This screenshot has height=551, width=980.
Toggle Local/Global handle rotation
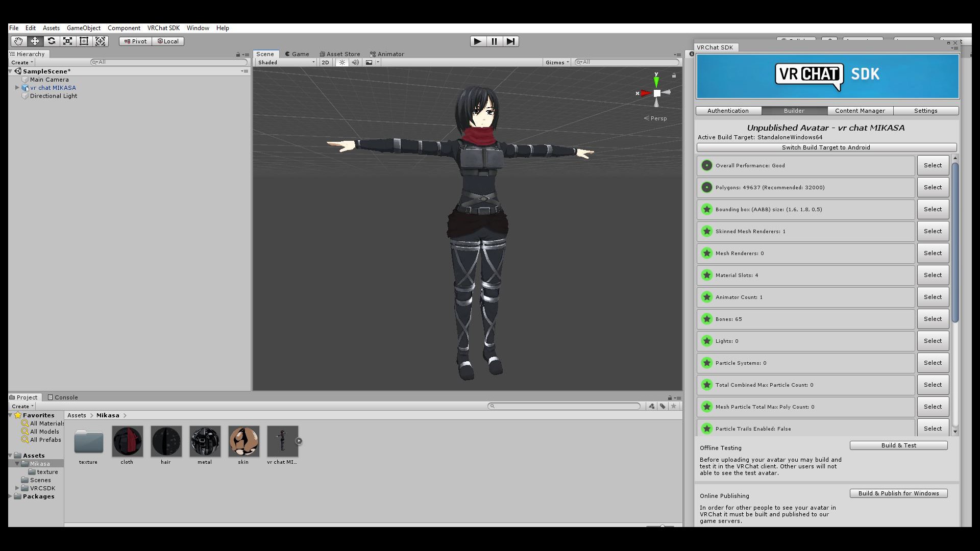(168, 41)
